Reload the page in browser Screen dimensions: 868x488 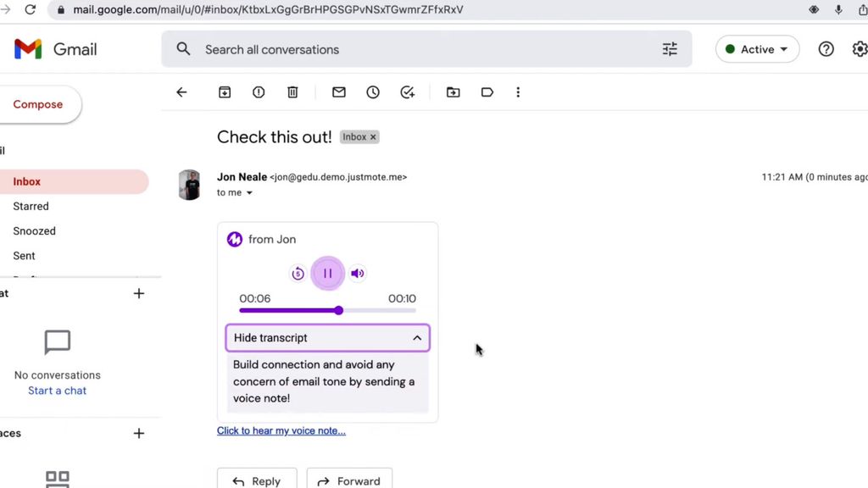[x=31, y=9]
